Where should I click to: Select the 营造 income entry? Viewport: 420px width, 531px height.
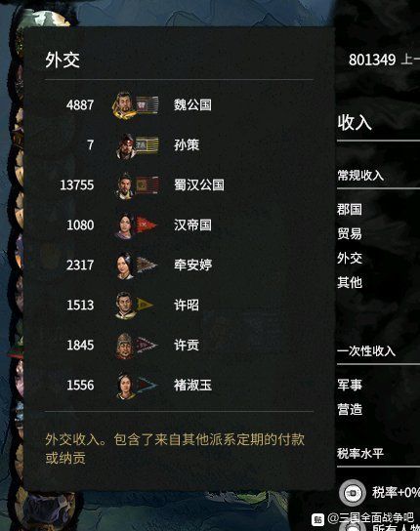[350, 409]
